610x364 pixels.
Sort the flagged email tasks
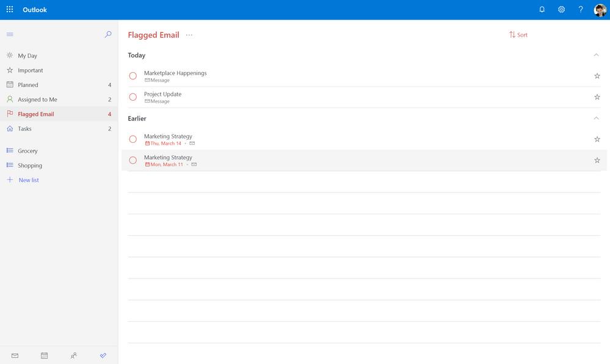(x=518, y=35)
